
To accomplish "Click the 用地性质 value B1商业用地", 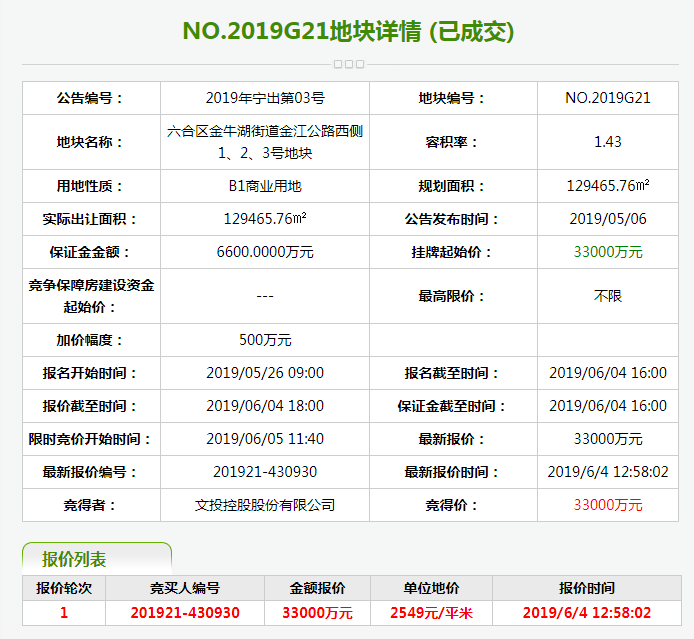I will coord(265,186).
